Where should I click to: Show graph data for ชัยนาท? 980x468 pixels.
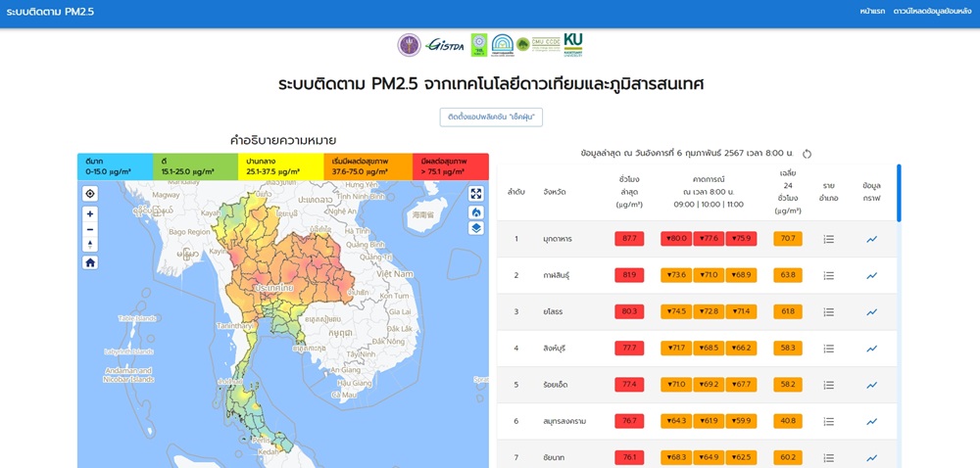(x=872, y=457)
